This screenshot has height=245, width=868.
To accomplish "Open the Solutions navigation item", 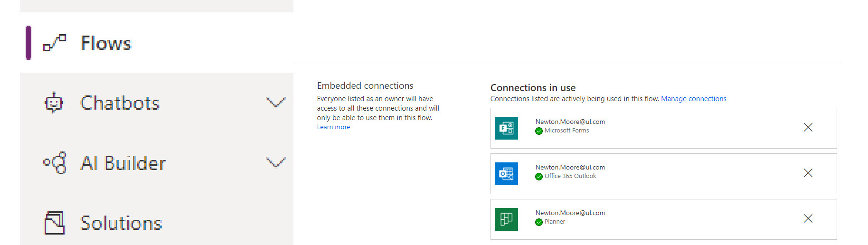I will click(x=157, y=223).
